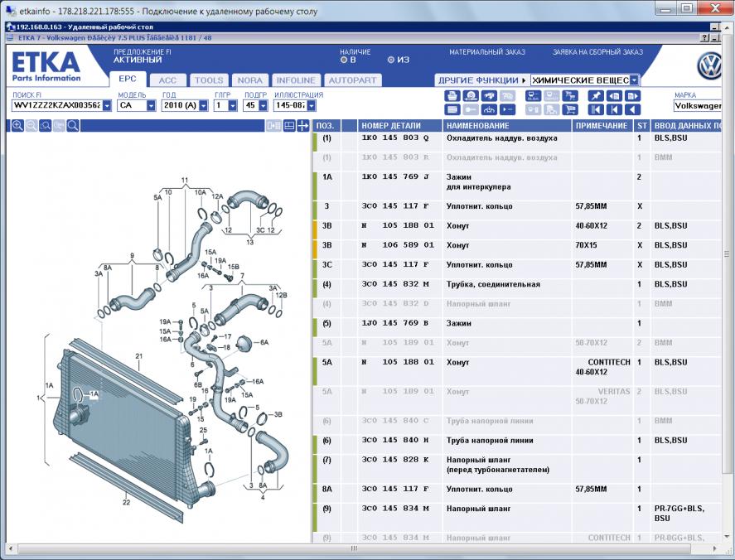
Task: Click the VIN search input field
Action: click(x=56, y=105)
